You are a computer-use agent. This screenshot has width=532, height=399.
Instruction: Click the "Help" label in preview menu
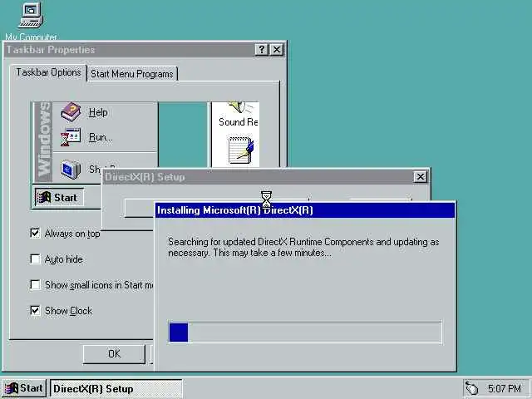(x=98, y=112)
